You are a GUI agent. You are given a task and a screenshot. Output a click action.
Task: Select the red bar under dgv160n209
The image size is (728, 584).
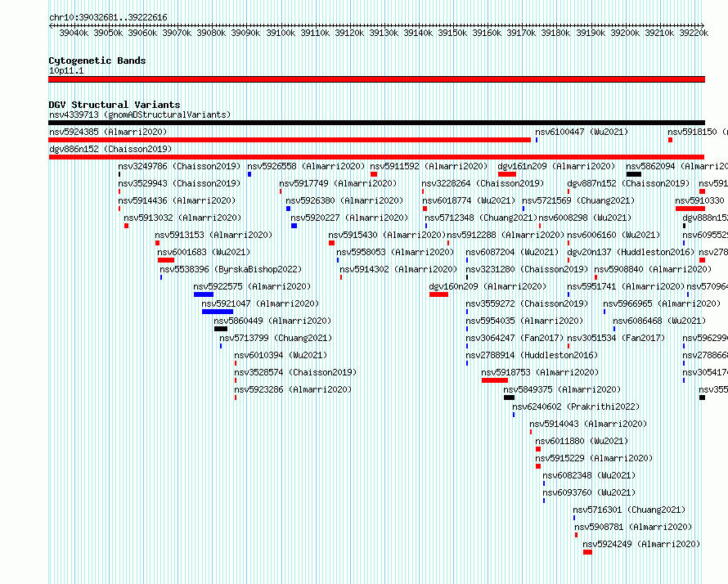438,294
